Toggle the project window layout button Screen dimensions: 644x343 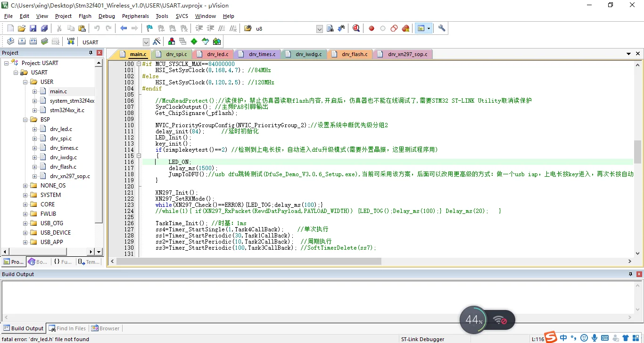point(421,28)
